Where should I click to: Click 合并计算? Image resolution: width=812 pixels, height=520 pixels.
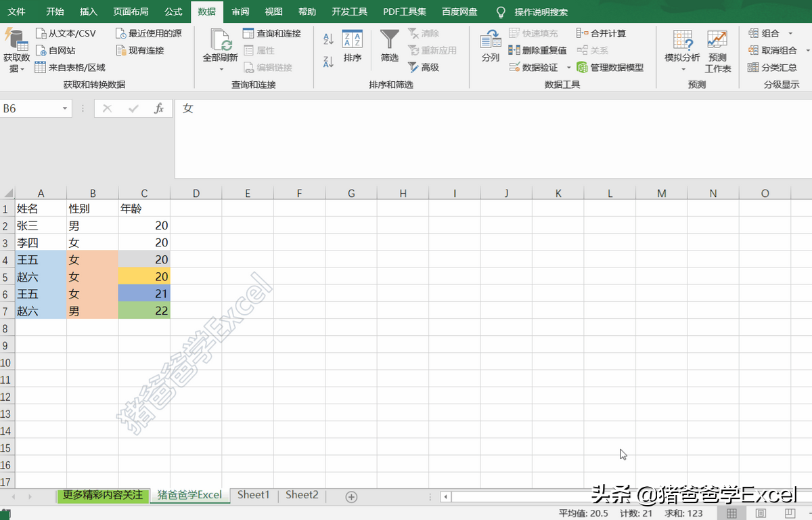point(602,33)
